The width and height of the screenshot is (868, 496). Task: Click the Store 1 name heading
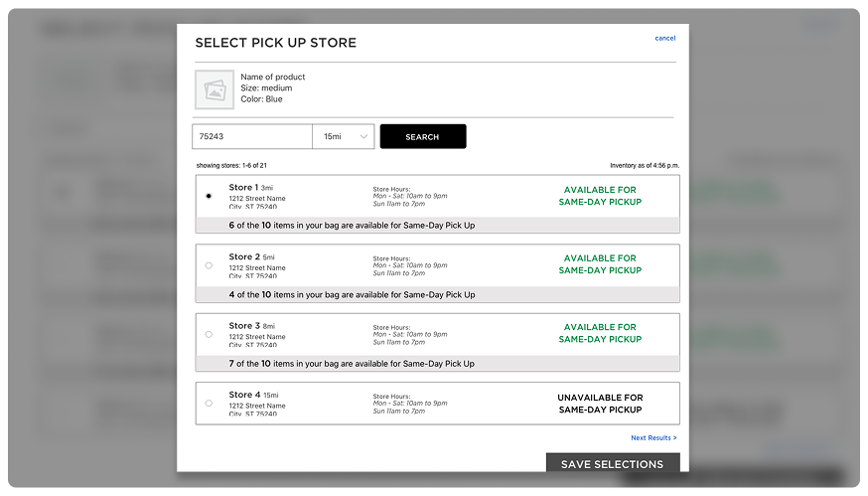[243, 187]
